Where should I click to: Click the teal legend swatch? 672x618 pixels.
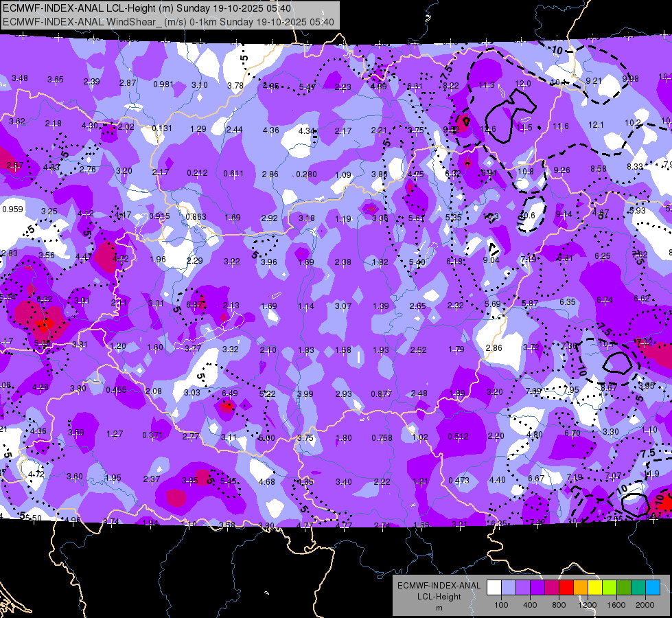638,588
